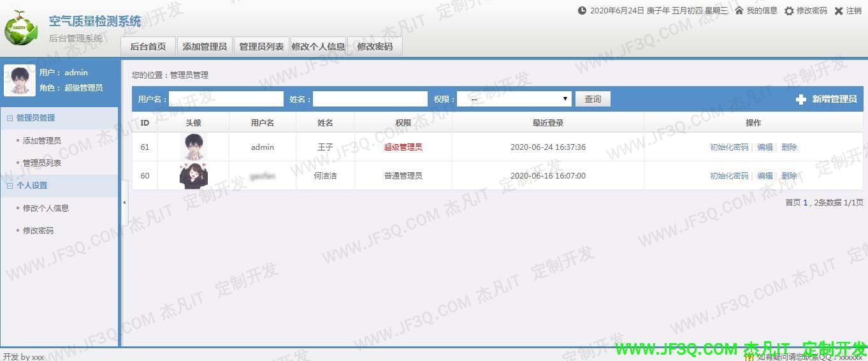Open the 后台首页 tab

pos(148,47)
